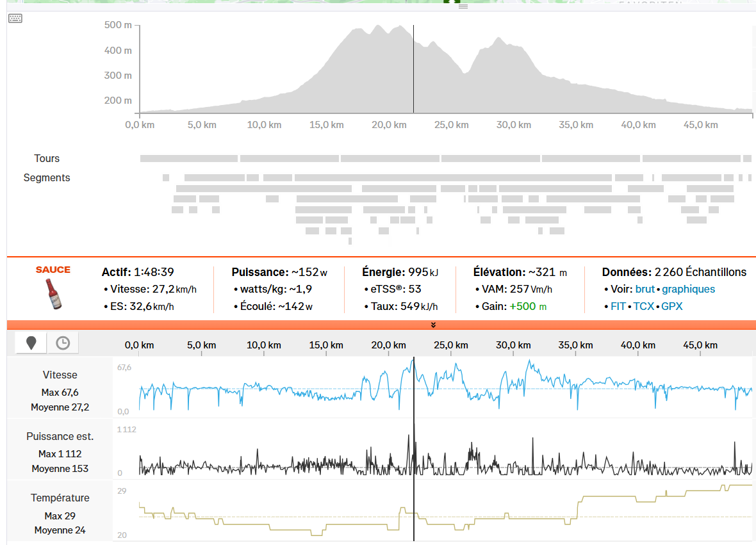This screenshot has height=545, width=756.
Task: Click the Puissance est. chart label
Action: [x=60, y=437]
